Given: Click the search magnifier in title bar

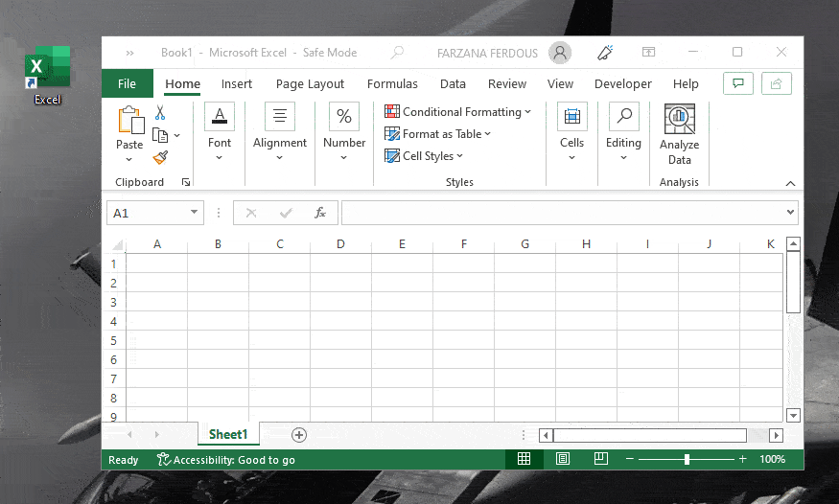Looking at the screenshot, I should coord(397,53).
